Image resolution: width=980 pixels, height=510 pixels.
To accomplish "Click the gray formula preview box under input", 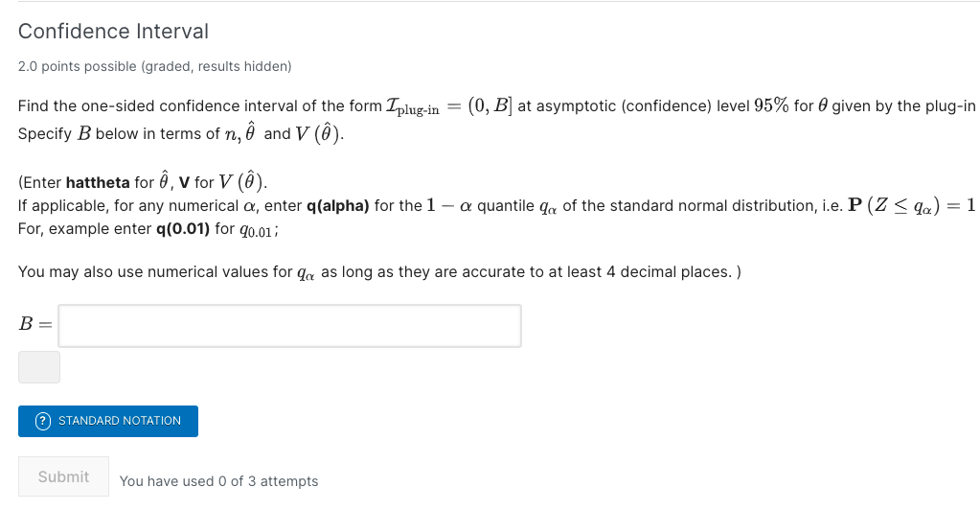I will point(39,367).
